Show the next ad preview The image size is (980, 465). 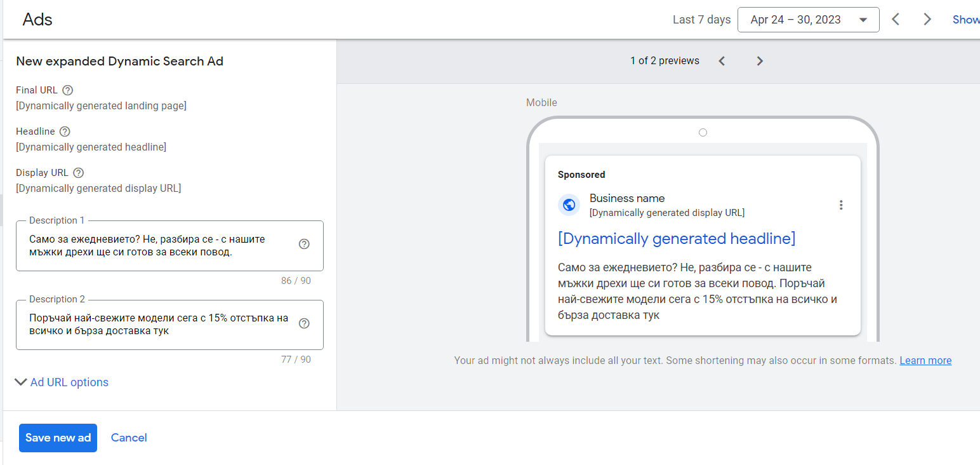pos(760,61)
